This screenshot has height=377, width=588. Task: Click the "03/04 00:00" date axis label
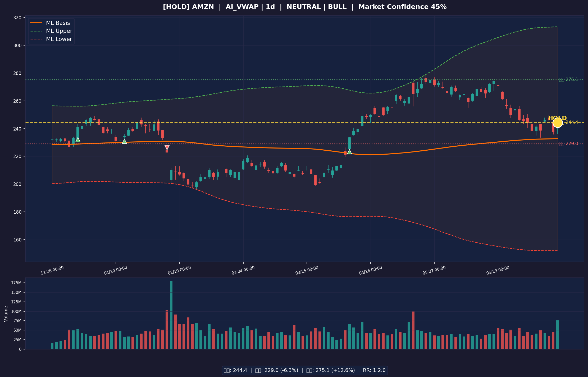(243, 270)
